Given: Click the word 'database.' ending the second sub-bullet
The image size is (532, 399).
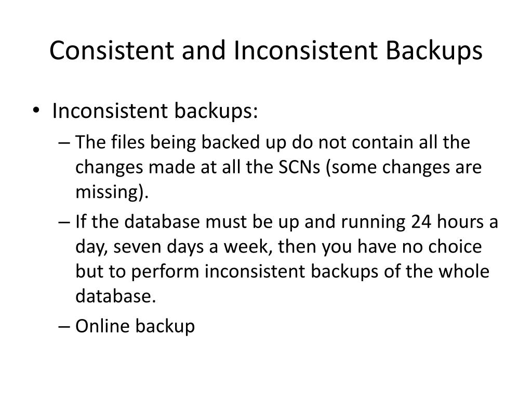Looking at the screenshot, I should click(x=116, y=296).
